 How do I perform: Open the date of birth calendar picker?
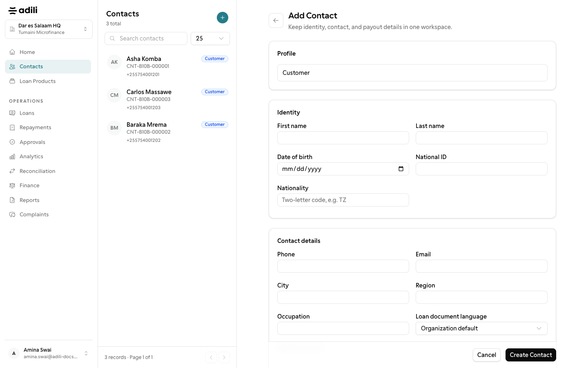pyautogui.click(x=401, y=169)
